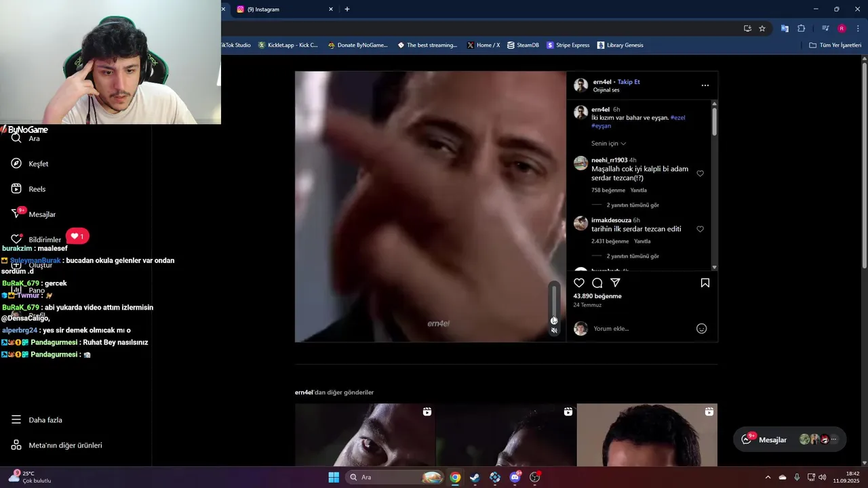Open The best streaming bookmark

(x=427, y=45)
